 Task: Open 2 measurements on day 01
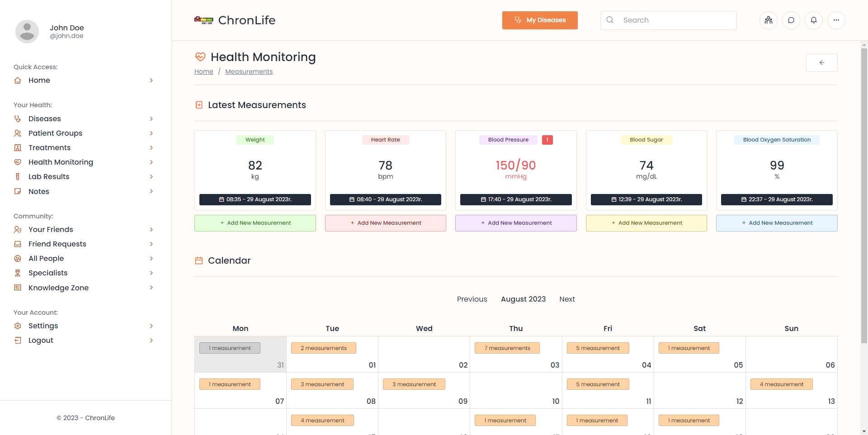(324, 348)
